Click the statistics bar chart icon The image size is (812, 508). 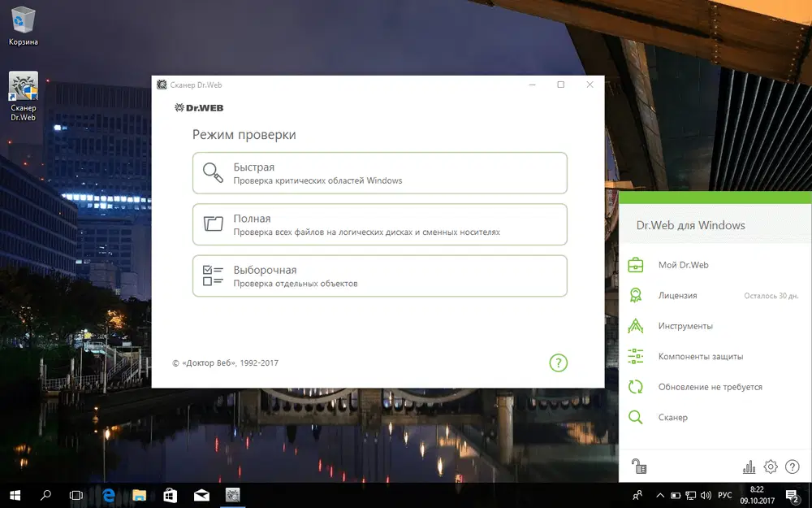748,467
